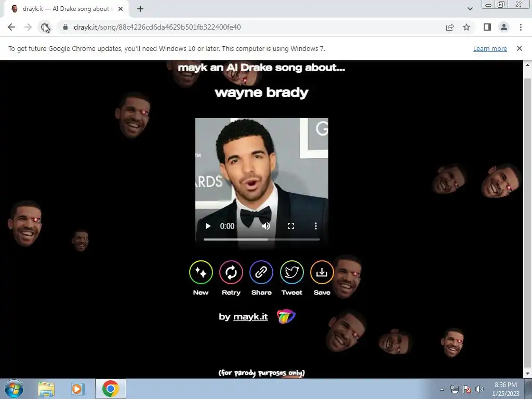Bookmark this tab with the star
The height and width of the screenshot is (399, 532).
tap(467, 27)
